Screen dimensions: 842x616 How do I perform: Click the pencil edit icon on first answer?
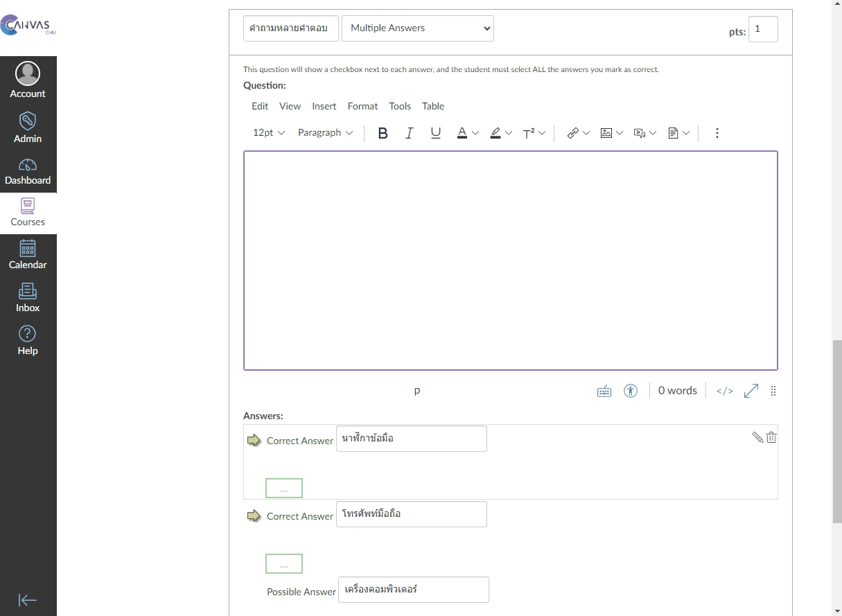tap(757, 437)
